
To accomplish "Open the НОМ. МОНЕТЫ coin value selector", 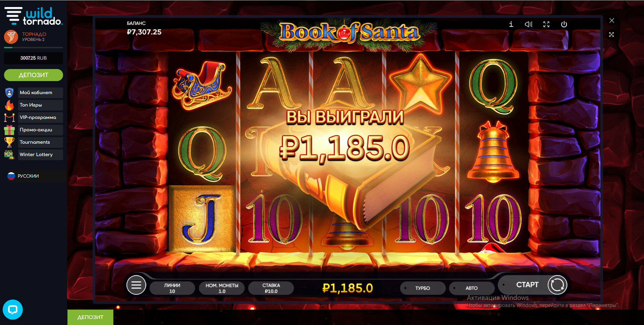I will tap(222, 288).
